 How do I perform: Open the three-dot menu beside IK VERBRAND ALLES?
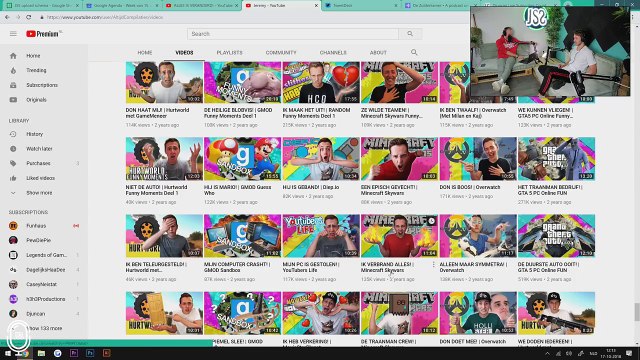pos(433,264)
